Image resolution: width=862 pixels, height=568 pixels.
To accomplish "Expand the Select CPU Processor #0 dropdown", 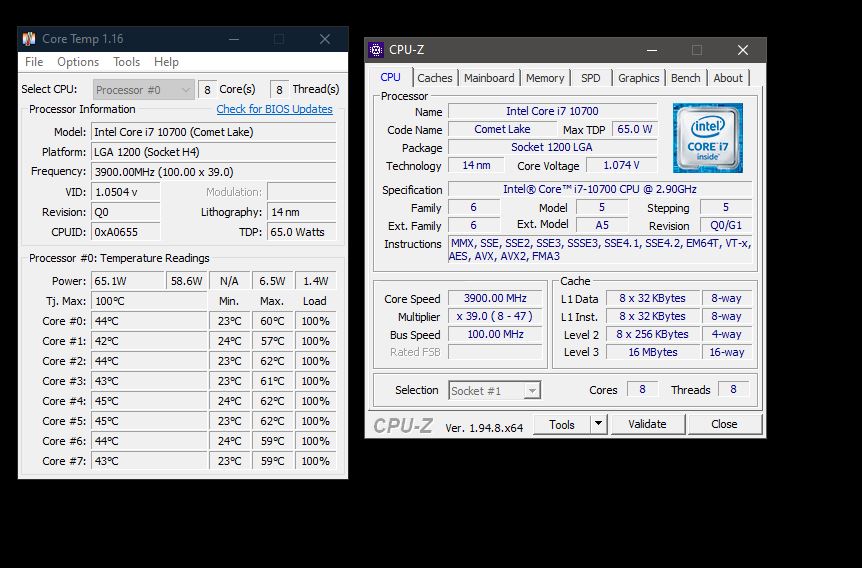I will coord(183,90).
